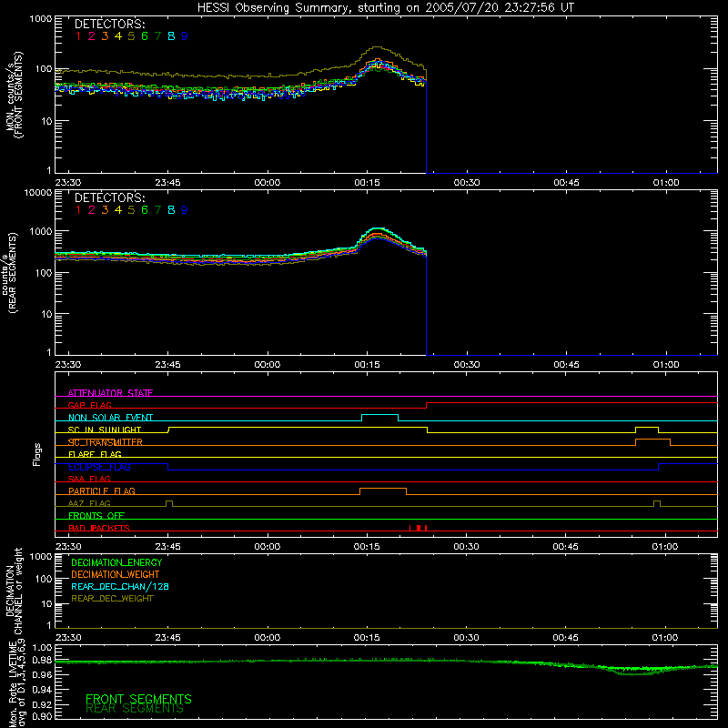This screenshot has height=728, width=728.
Task: Click 00:45 time label under Flags plot
Action: pyautogui.click(x=565, y=547)
